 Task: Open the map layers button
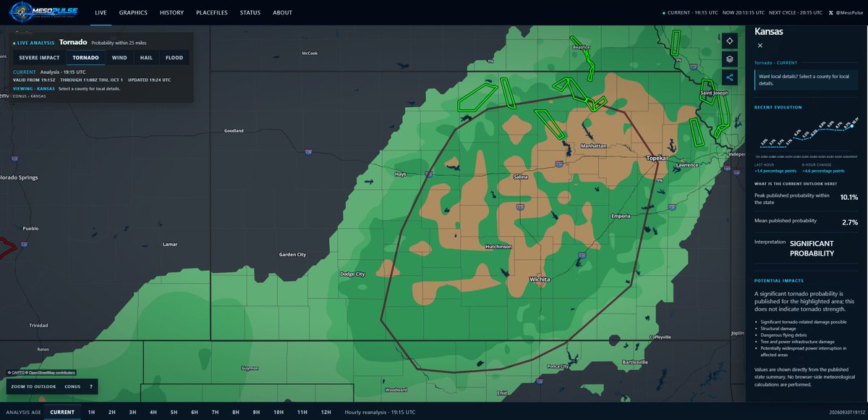730,59
